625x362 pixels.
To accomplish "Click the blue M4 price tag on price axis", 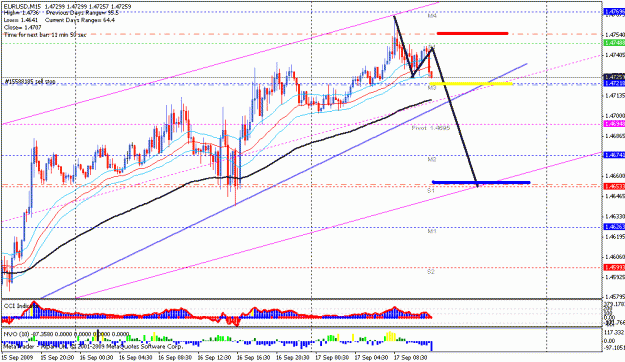I will click(x=615, y=12).
